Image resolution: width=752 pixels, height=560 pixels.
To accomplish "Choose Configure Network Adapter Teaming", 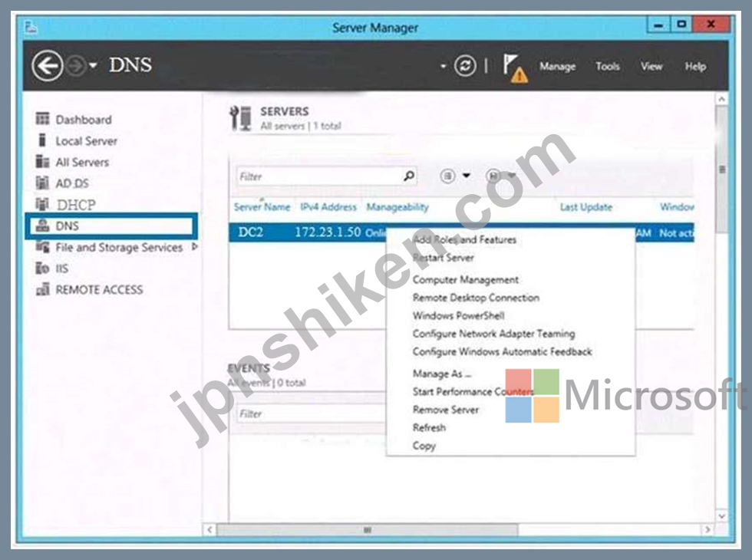I will click(493, 334).
